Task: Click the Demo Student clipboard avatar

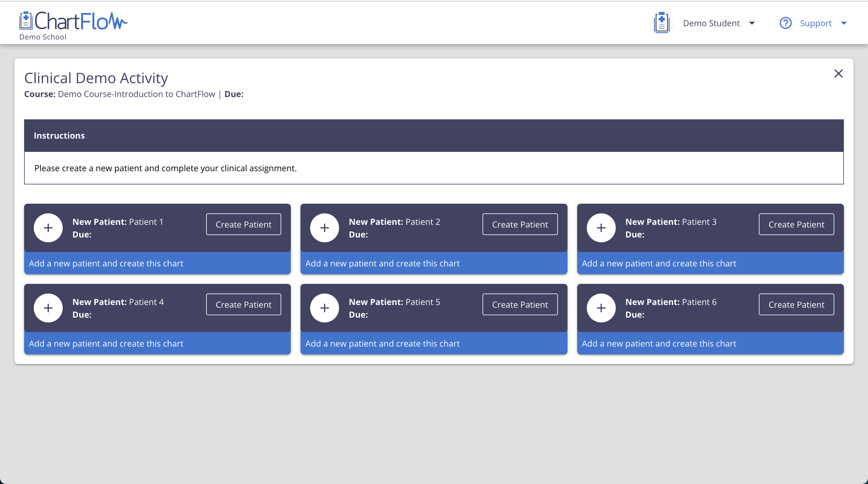Action: pyautogui.click(x=662, y=23)
